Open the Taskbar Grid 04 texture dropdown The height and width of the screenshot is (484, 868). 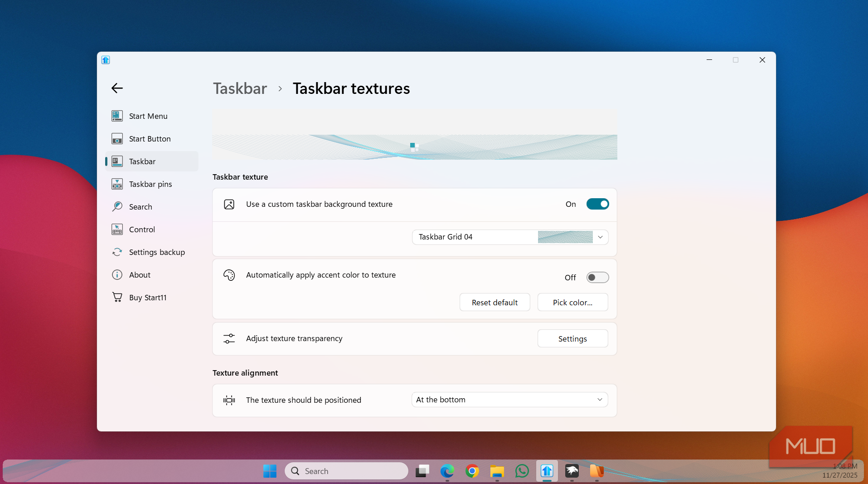point(510,237)
